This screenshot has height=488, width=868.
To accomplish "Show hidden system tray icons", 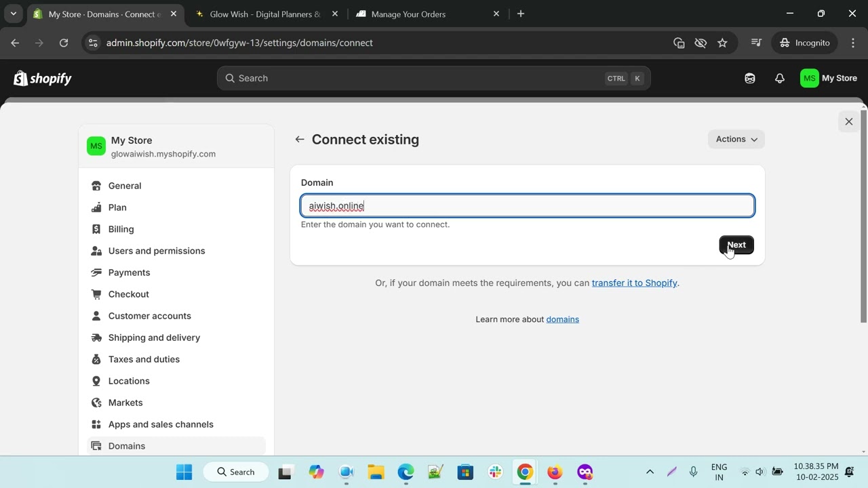I will tap(650, 472).
